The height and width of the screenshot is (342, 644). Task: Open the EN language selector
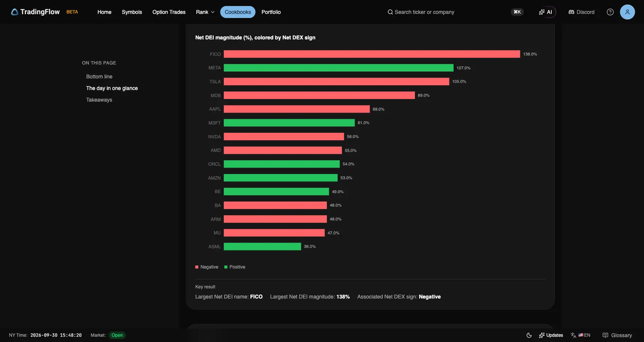coord(581,335)
